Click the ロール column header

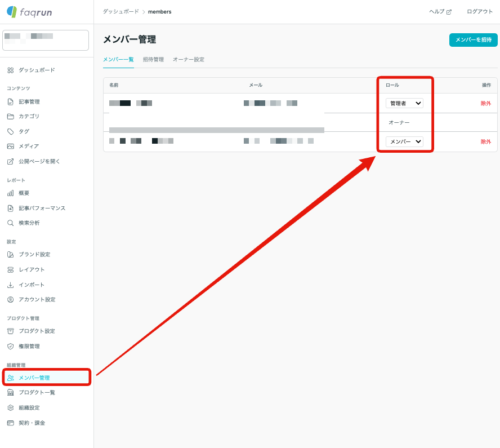coord(392,85)
